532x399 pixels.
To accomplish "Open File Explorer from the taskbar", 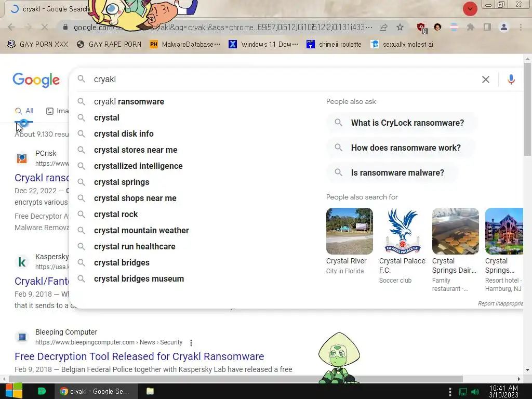I will 150,391.
